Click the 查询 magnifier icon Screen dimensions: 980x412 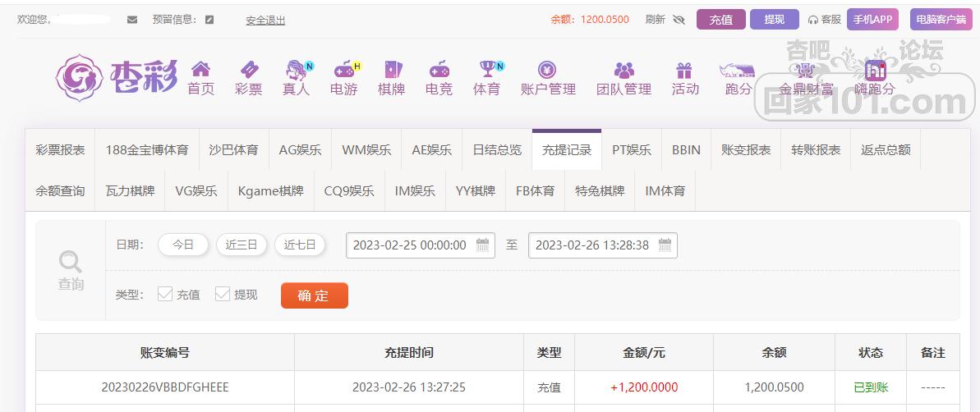(x=70, y=262)
